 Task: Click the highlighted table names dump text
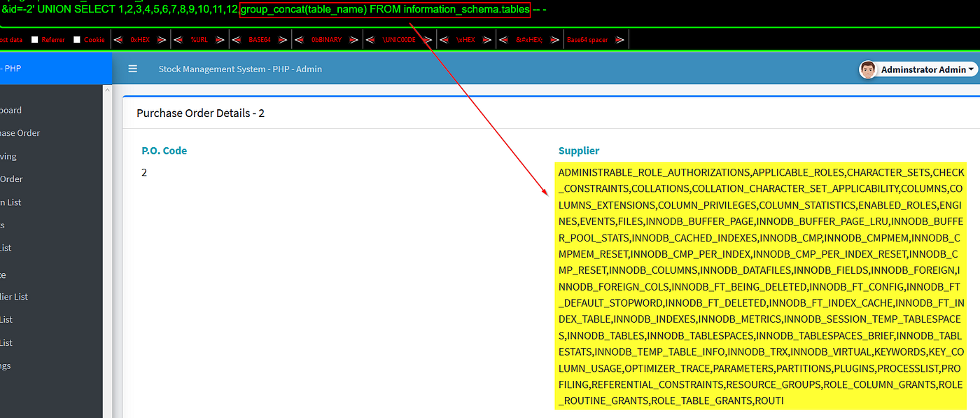(x=762, y=286)
